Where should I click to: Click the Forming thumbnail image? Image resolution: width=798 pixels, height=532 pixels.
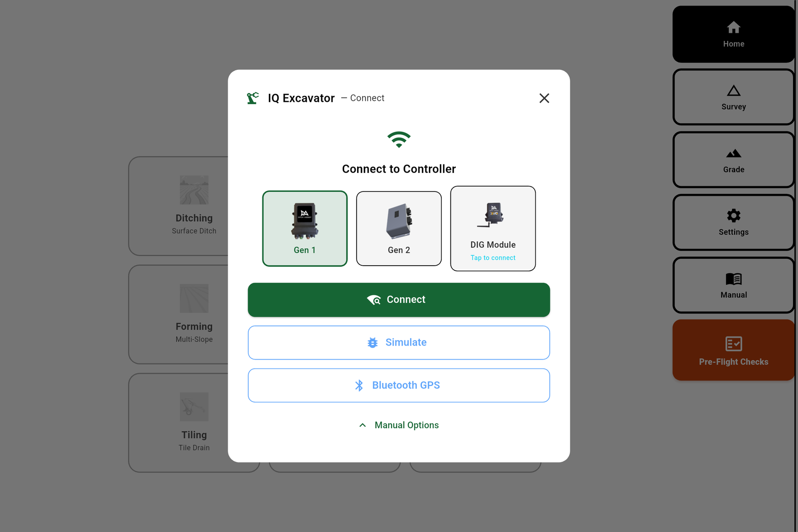click(194, 298)
